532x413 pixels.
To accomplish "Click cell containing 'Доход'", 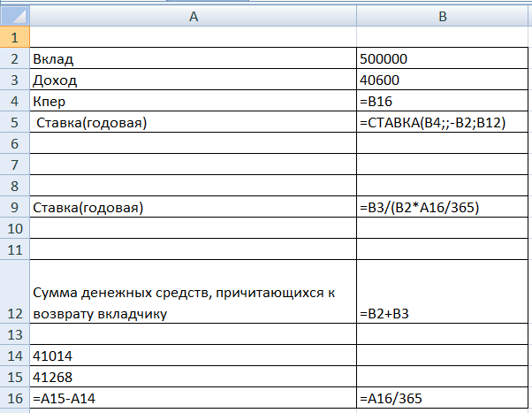I will tap(193, 80).
